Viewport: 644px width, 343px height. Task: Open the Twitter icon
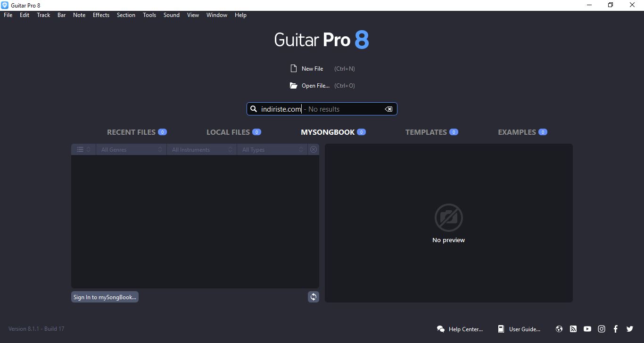click(630, 329)
